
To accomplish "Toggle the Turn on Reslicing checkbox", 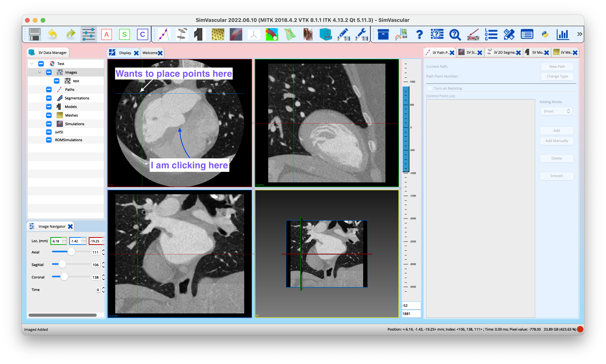I will click(x=430, y=88).
